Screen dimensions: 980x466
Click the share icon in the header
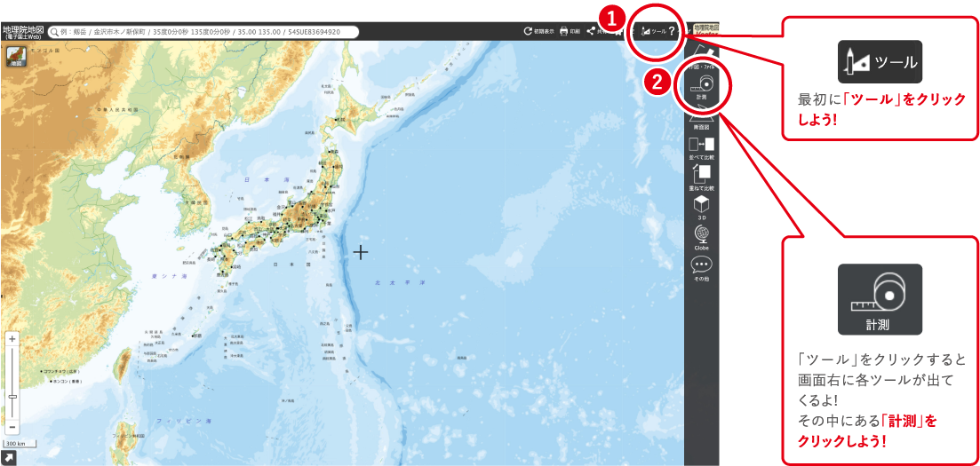pos(590,30)
